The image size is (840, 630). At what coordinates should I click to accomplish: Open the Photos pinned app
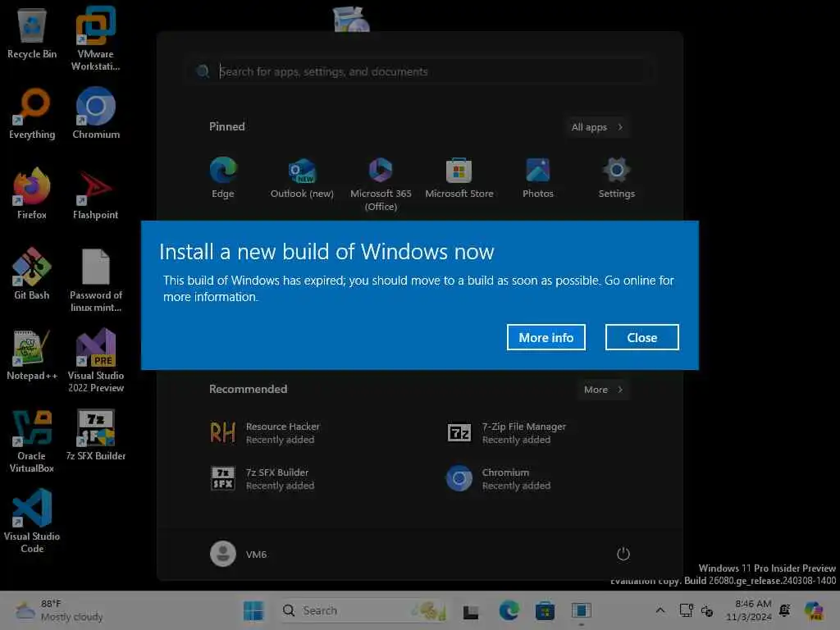click(538, 178)
